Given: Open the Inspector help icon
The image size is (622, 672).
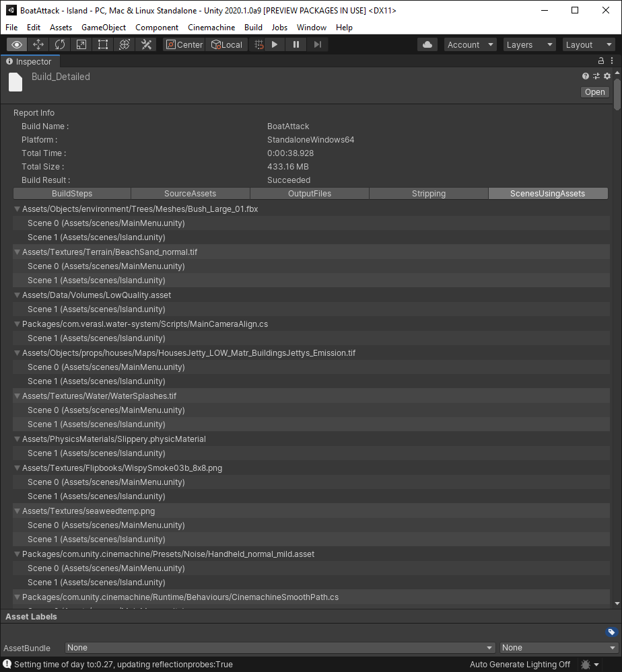Looking at the screenshot, I should 586,76.
